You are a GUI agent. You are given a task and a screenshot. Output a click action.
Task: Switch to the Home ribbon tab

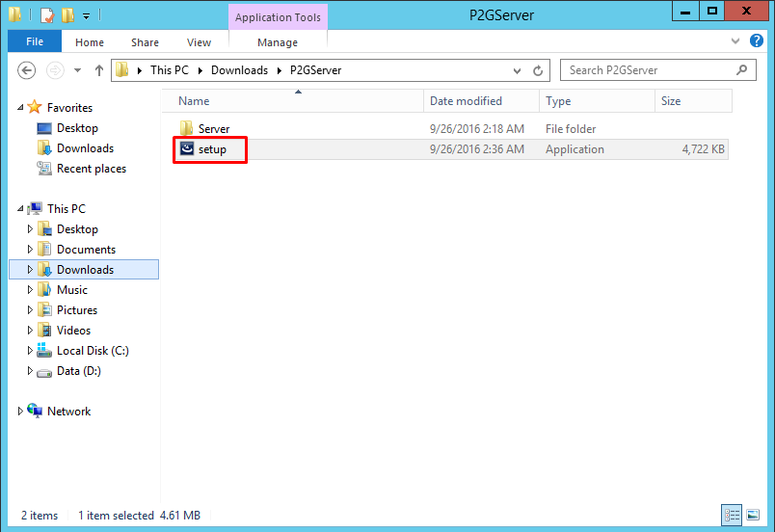tap(90, 42)
